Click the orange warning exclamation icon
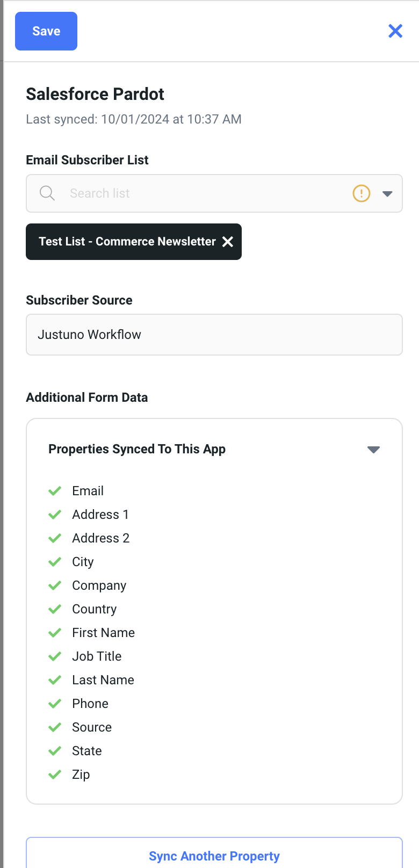The height and width of the screenshot is (868, 419). pyautogui.click(x=362, y=193)
